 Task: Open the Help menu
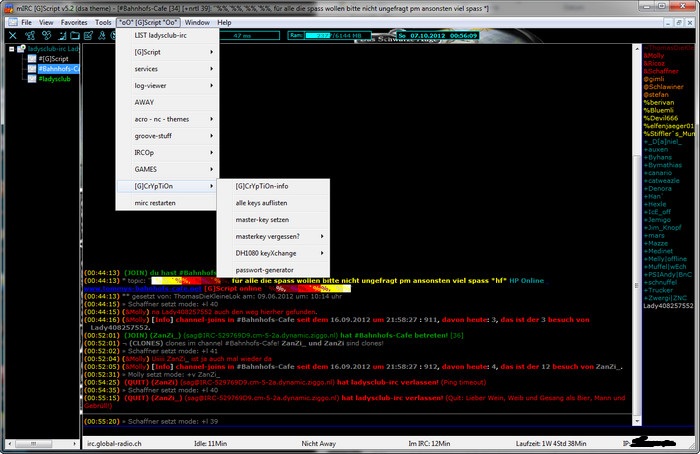(x=224, y=22)
